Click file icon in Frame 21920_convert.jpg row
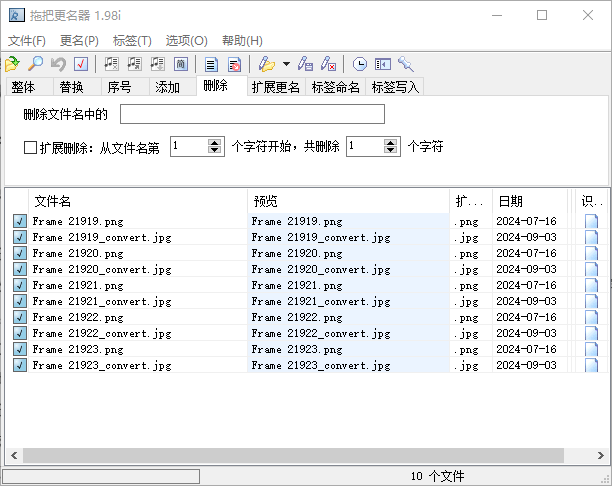 click(591, 269)
